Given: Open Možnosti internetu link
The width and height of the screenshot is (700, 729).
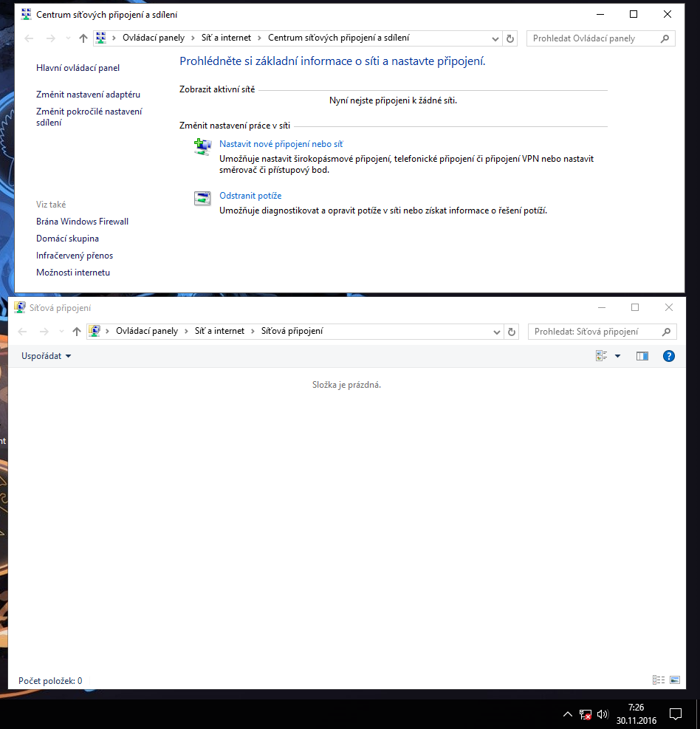Looking at the screenshot, I should [x=73, y=273].
